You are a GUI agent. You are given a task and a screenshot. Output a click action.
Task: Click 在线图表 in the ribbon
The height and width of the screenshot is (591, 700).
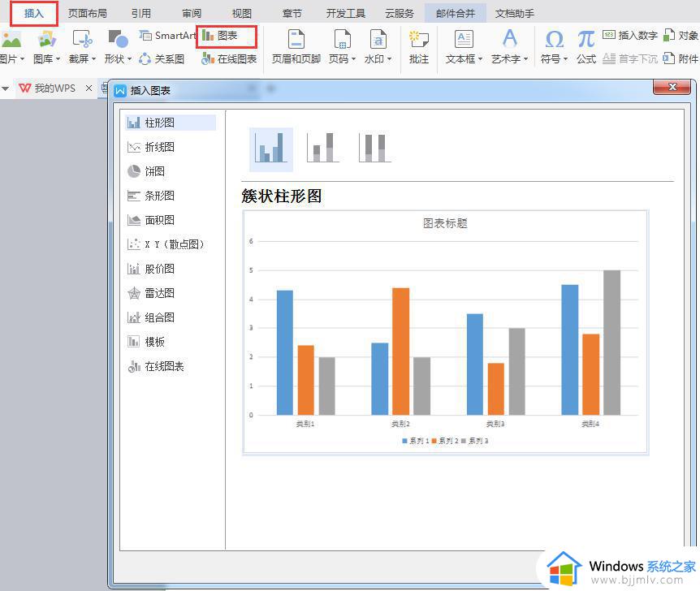(x=229, y=59)
